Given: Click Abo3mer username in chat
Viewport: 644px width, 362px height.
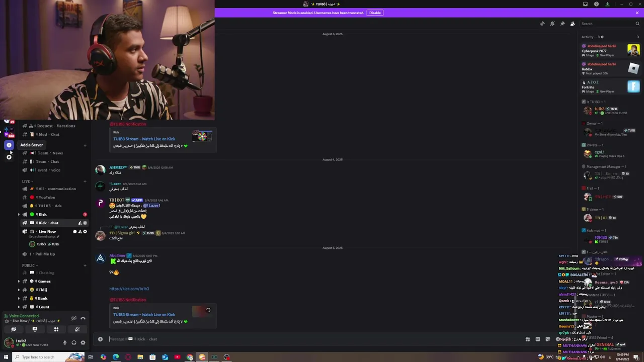Looking at the screenshot, I should [x=117, y=255].
